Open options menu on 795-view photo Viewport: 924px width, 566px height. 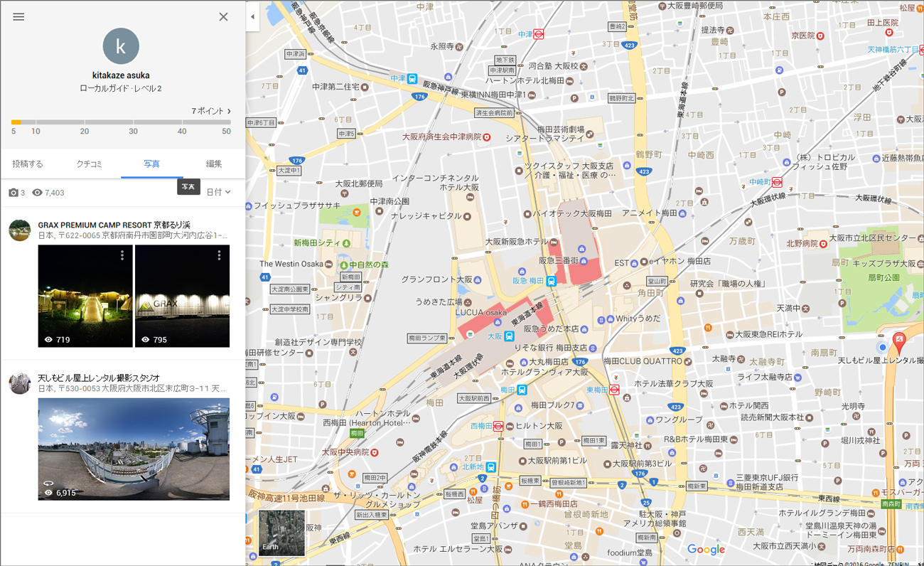219,255
